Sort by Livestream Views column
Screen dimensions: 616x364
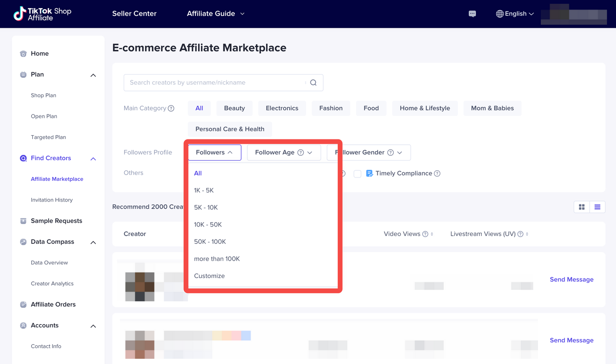(527, 234)
